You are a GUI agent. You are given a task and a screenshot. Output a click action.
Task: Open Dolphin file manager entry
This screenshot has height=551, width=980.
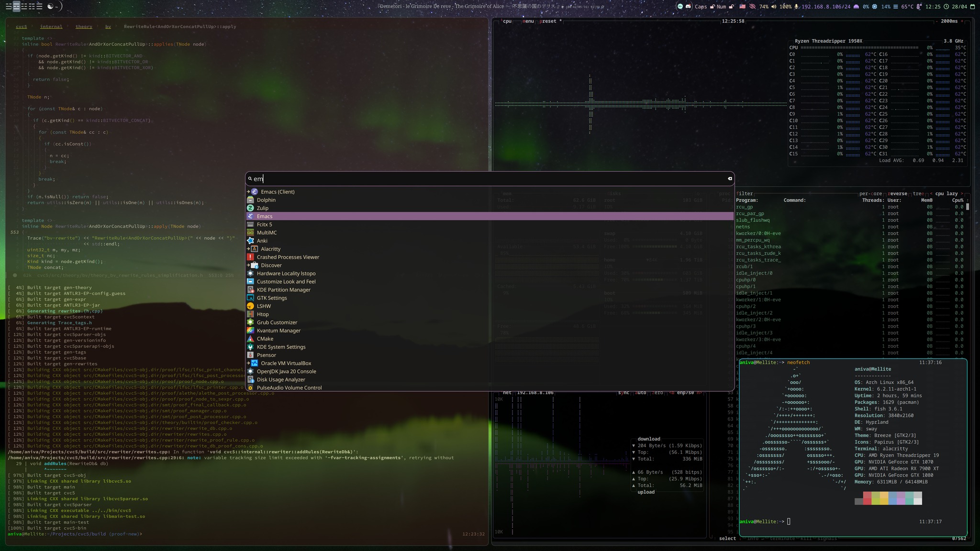(490, 200)
